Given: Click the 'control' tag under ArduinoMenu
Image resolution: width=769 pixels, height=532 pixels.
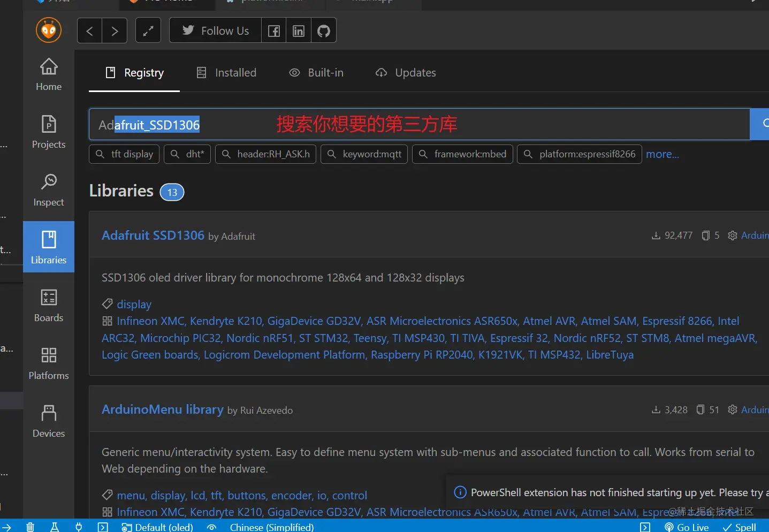Looking at the screenshot, I should 349,496.
